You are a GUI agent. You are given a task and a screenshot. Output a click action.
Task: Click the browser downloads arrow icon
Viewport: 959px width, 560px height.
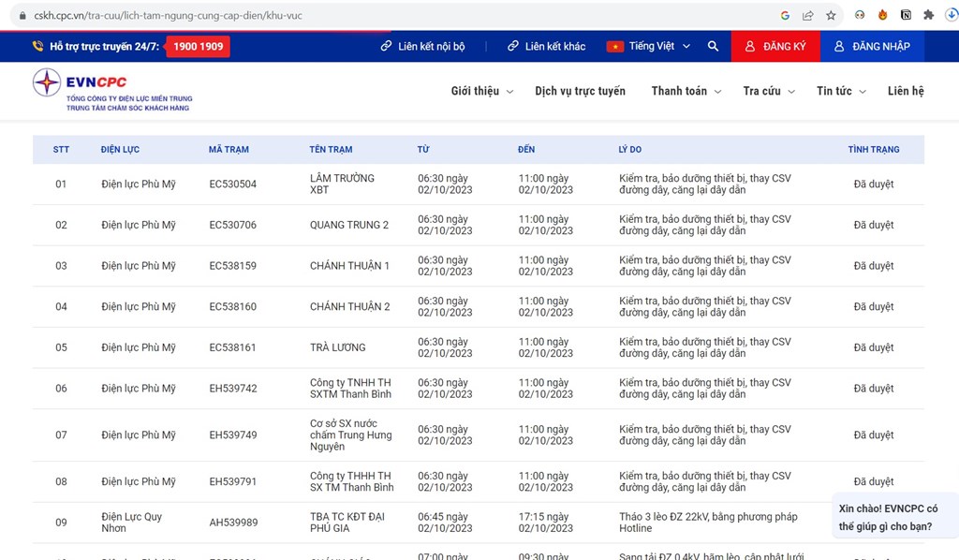951,15
